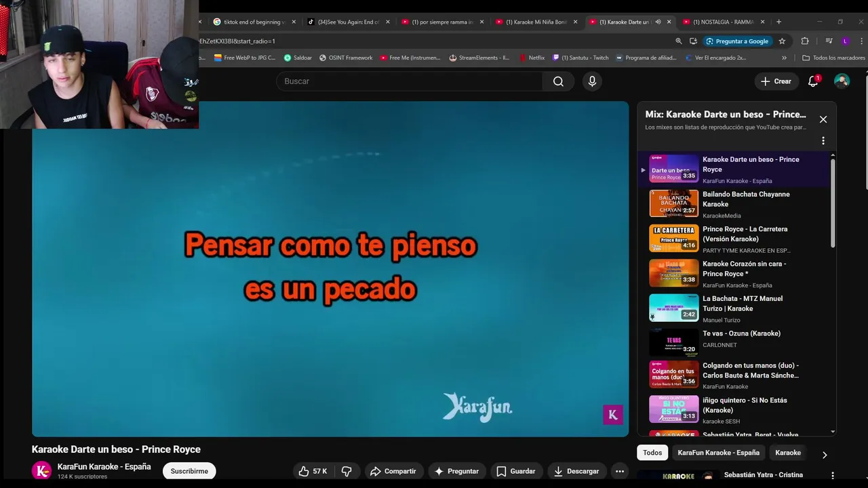Click the install or cast icon in address bar
Viewport: 868px width, 488px height.
pyautogui.click(x=693, y=41)
